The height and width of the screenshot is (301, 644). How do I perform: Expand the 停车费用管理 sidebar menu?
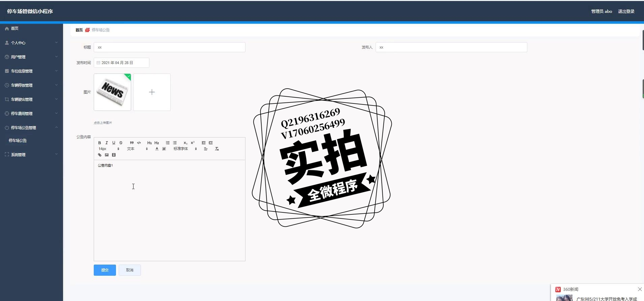31,114
